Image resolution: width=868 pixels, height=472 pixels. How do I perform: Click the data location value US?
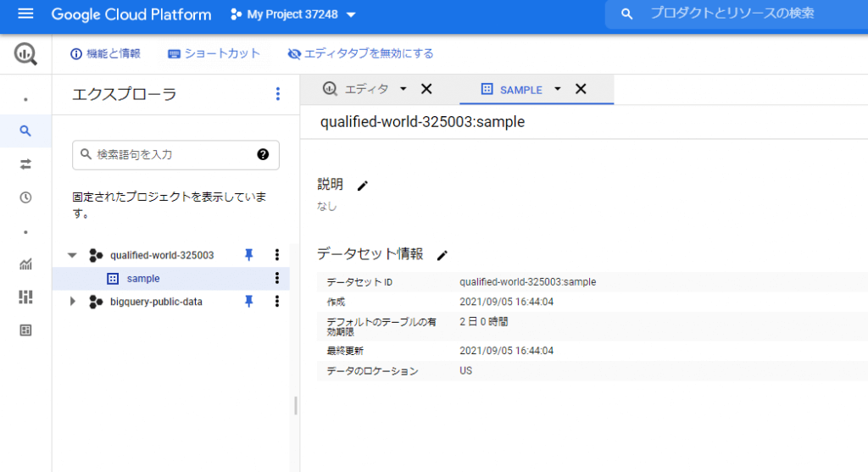pos(465,371)
